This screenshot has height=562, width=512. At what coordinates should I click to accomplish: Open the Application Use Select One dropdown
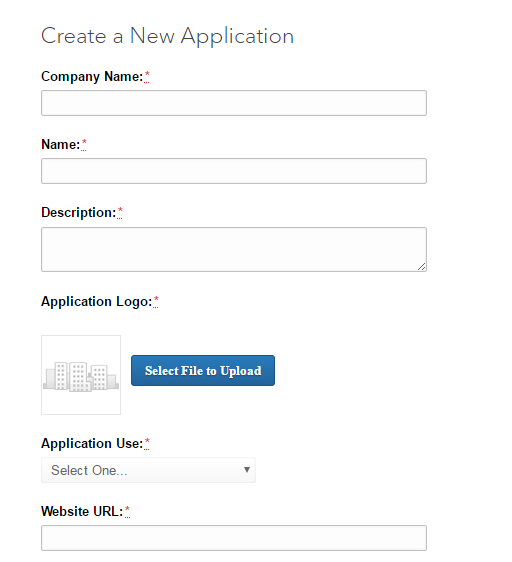tap(148, 470)
